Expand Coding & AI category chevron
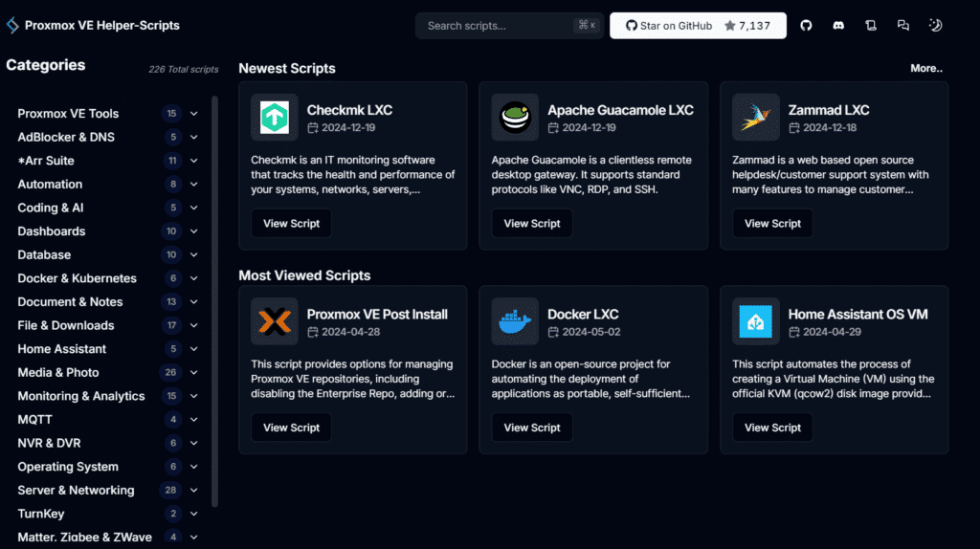 193,208
